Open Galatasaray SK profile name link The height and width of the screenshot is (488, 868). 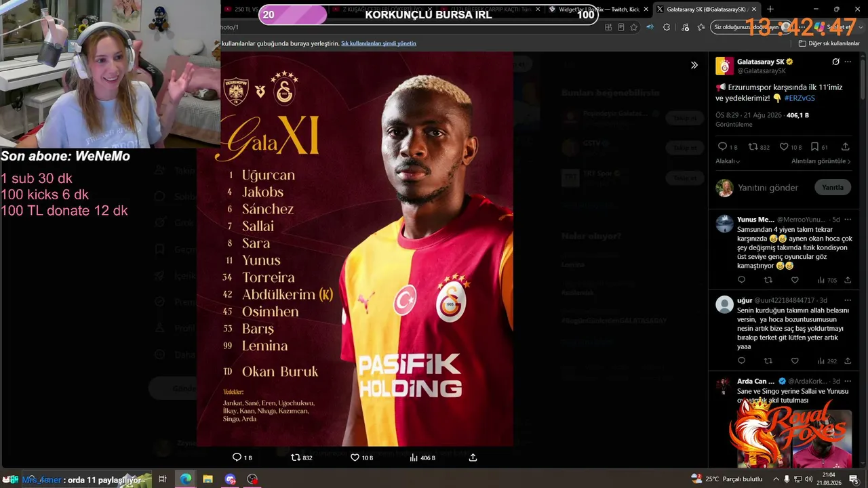click(760, 62)
